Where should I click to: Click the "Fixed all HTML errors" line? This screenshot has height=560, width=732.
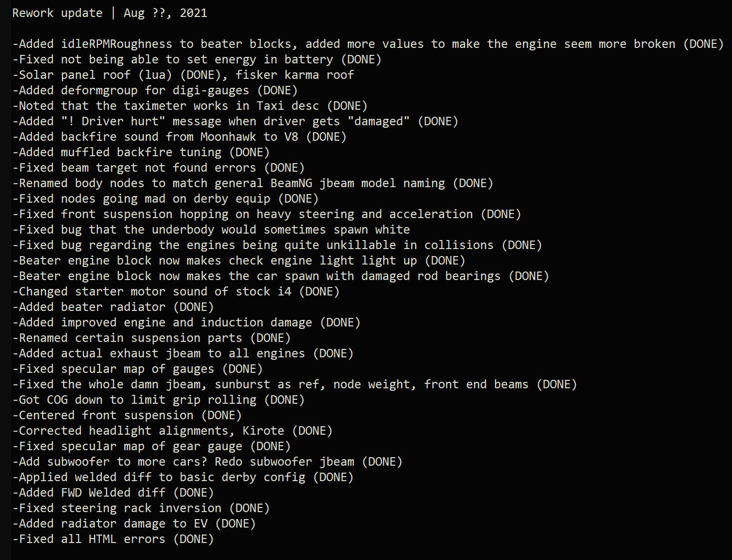tap(113, 540)
